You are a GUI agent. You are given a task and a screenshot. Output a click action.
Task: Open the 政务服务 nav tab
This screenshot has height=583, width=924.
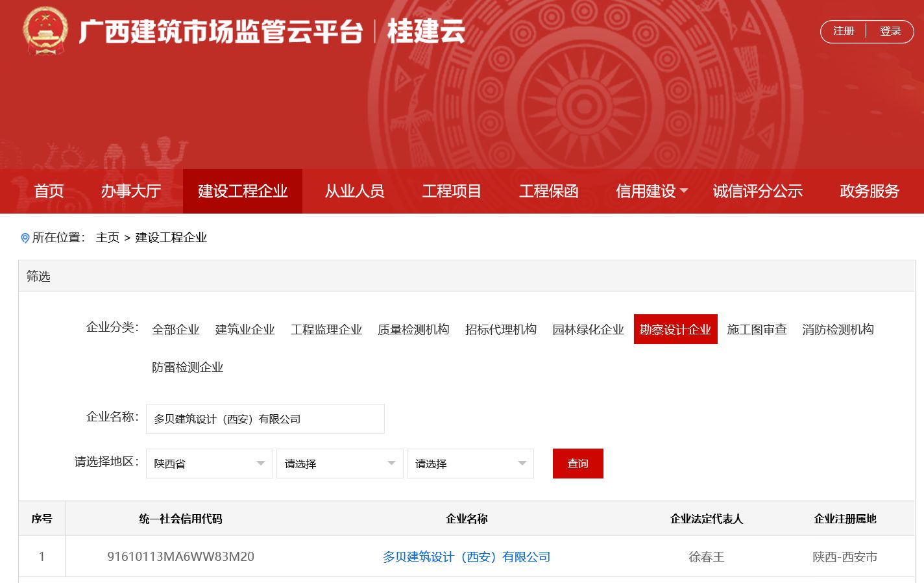(x=869, y=191)
